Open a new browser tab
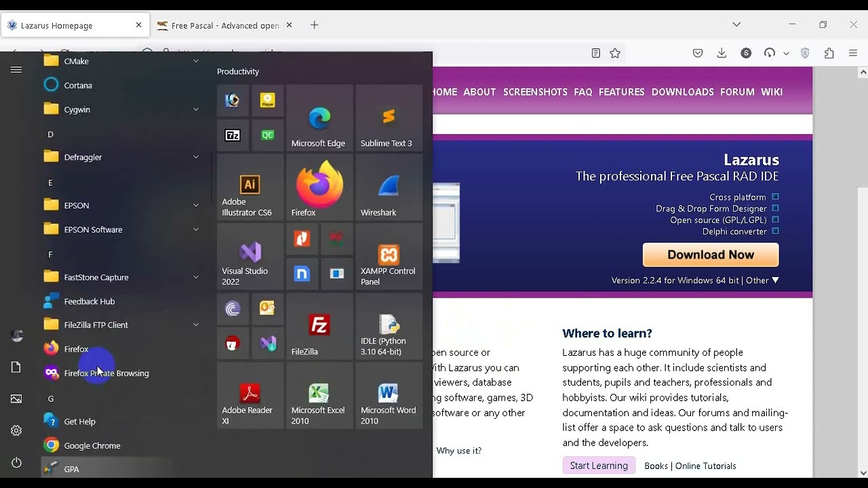Image resolution: width=868 pixels, height=488 pixels. point(314,25)
